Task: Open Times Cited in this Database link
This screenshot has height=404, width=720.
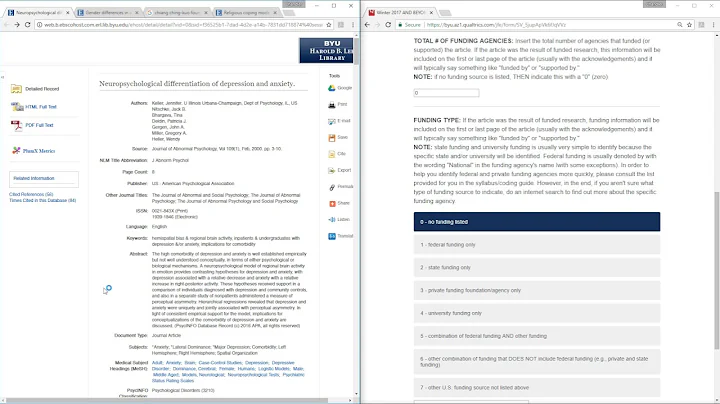Action: 43,201
